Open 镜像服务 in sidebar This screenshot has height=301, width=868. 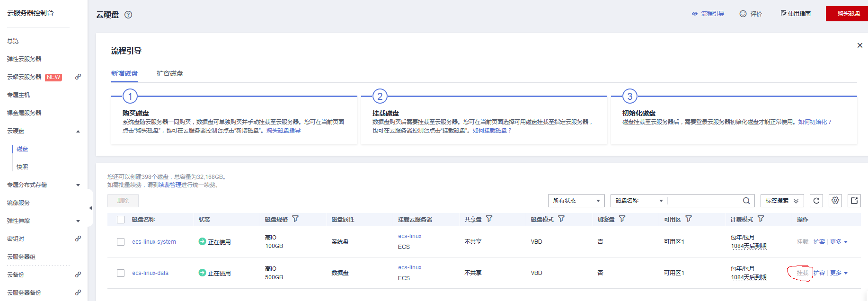[18, 203]
